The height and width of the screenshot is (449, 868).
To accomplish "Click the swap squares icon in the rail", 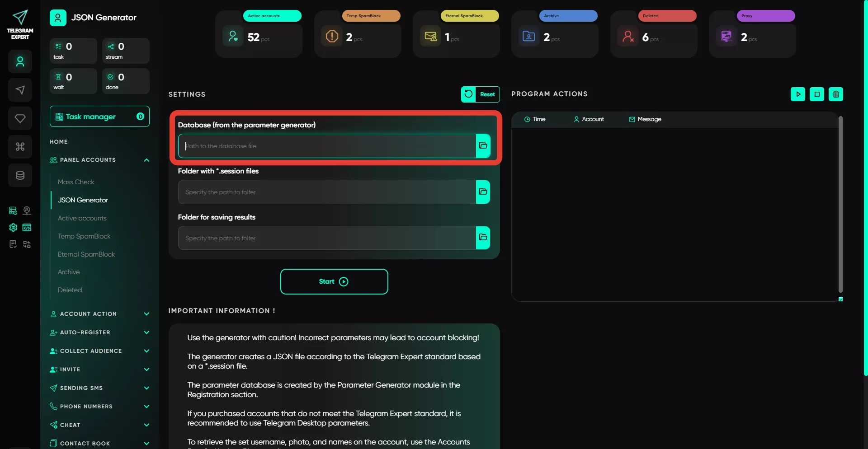I will tap(27, 244).
